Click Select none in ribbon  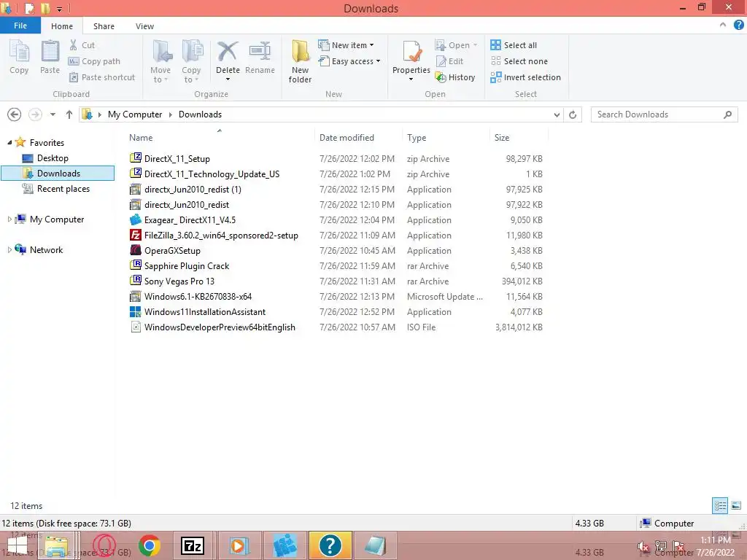coord(519,61)
